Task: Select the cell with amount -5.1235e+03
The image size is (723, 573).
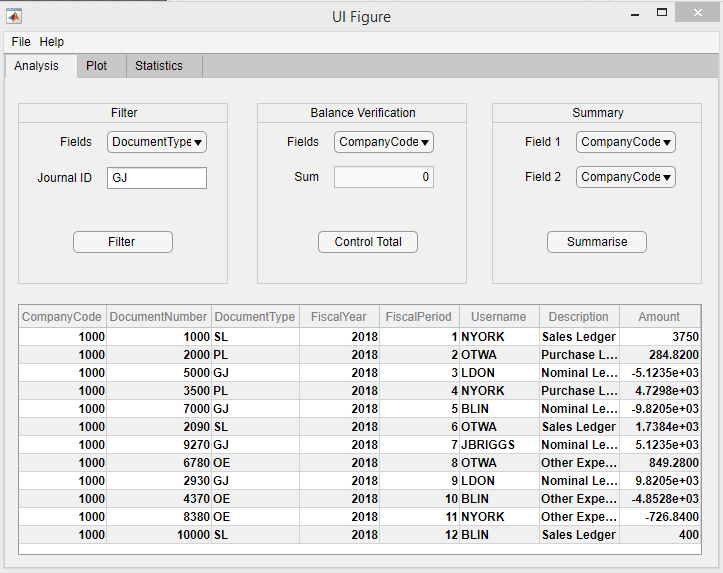Action: click(x=660, y=373)
